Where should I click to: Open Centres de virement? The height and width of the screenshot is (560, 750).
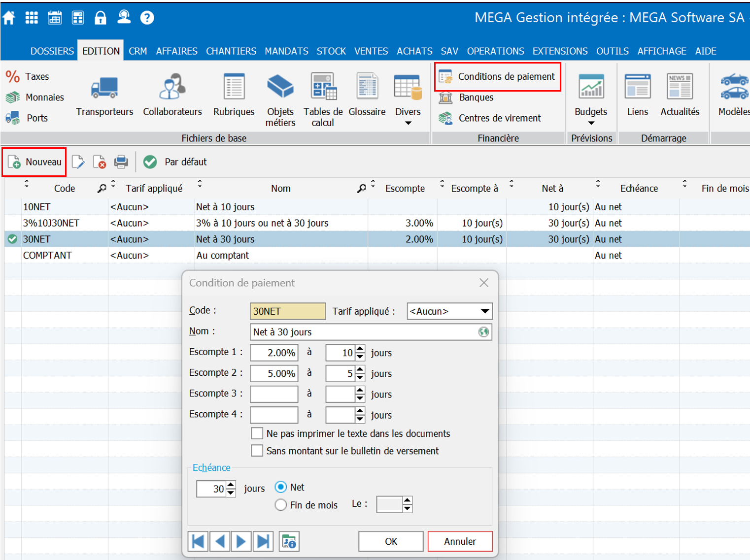(x=490, y=118)
